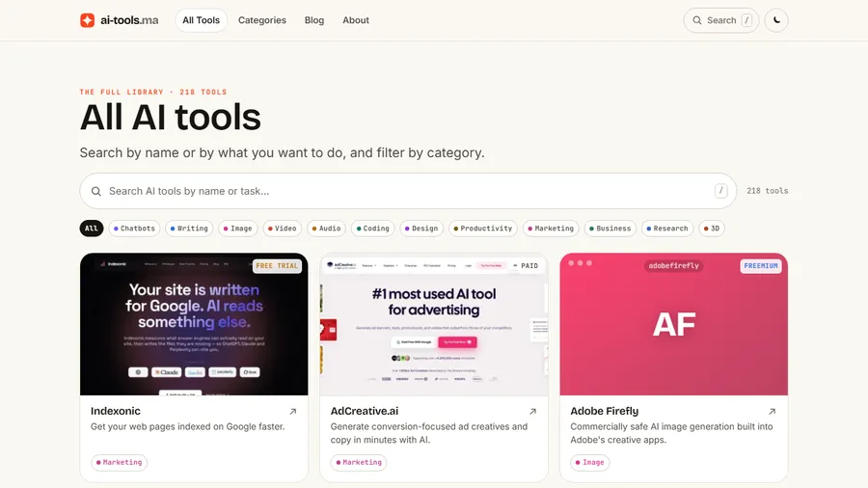Click 'Get your web pages indexed' description

(x=188, y=426)
